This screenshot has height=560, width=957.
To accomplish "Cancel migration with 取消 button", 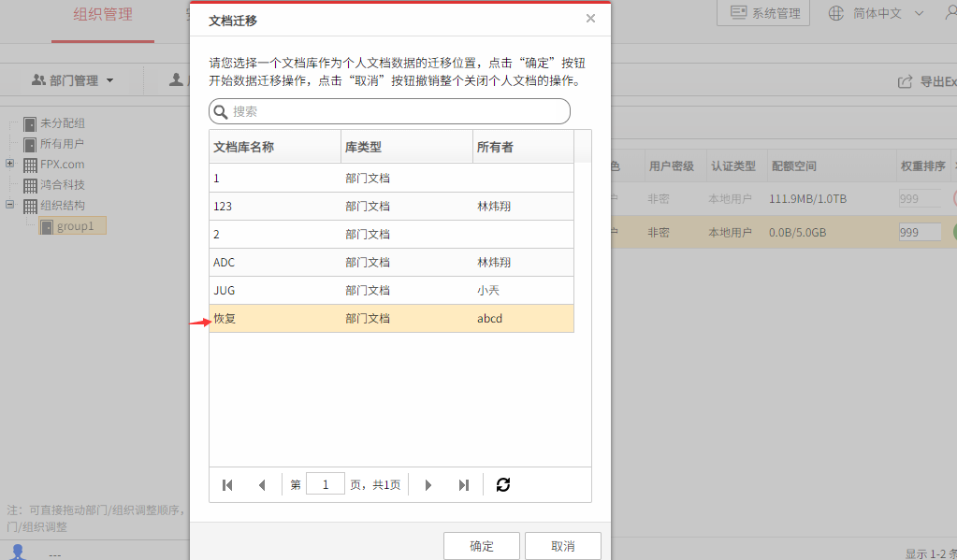I will (563, 546).
